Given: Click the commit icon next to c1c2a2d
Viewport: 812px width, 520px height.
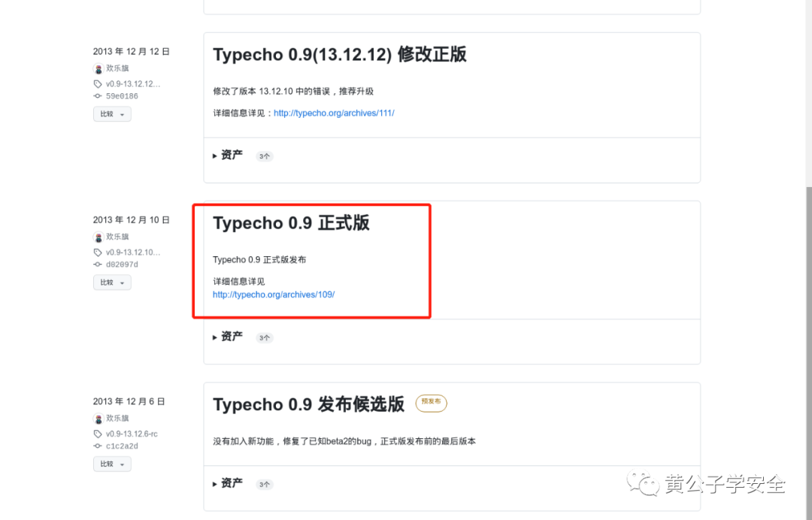Looking at the screenshot, I should 96,446.
